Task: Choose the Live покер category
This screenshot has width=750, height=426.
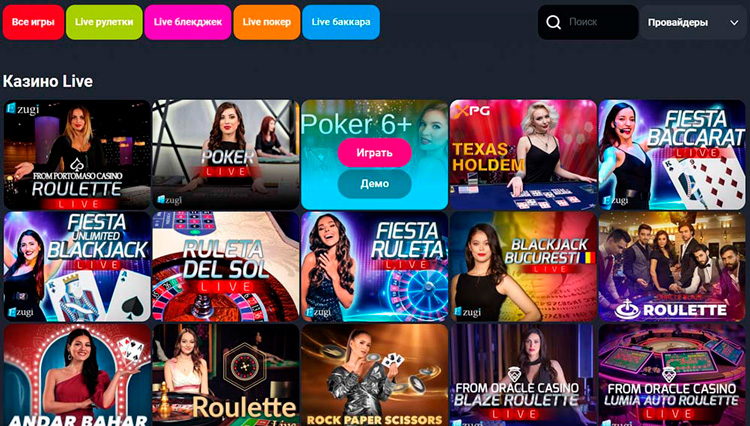Action: click(x=266, y=22)
